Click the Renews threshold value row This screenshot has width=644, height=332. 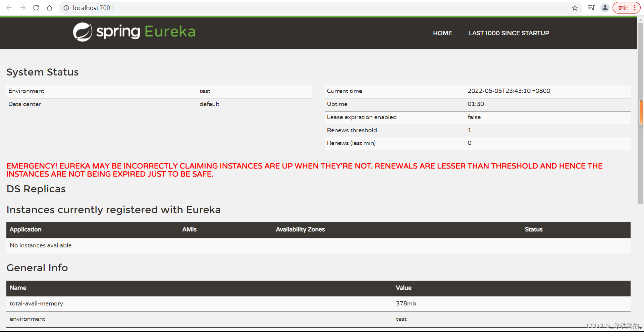coord(469,130)
